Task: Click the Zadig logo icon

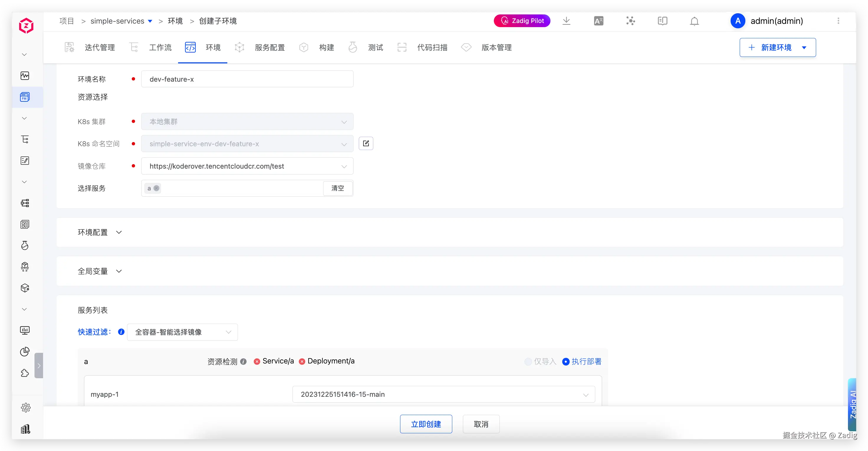Action: (x=26, y=26)
